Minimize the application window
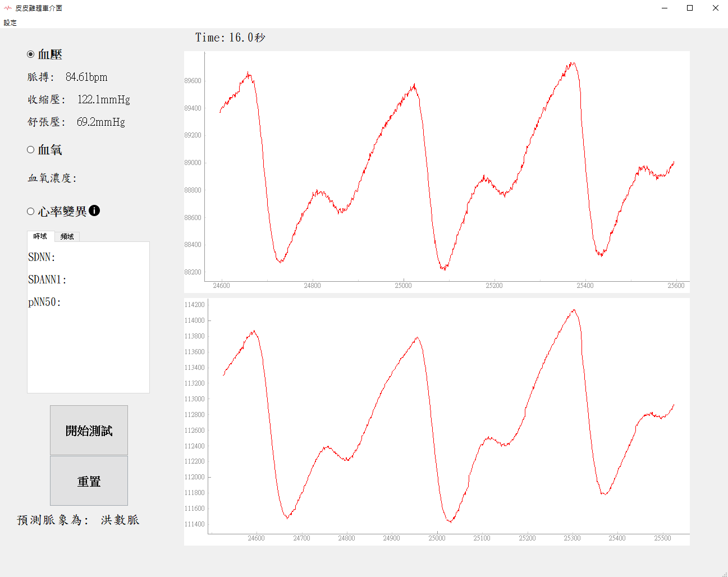728x577 pixels. pyautogui.click(x=665, y=8)
